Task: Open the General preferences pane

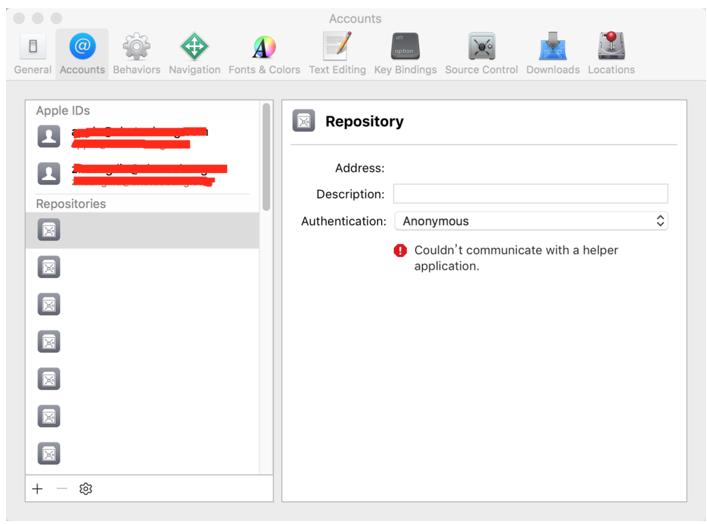Action: (32, 54)
